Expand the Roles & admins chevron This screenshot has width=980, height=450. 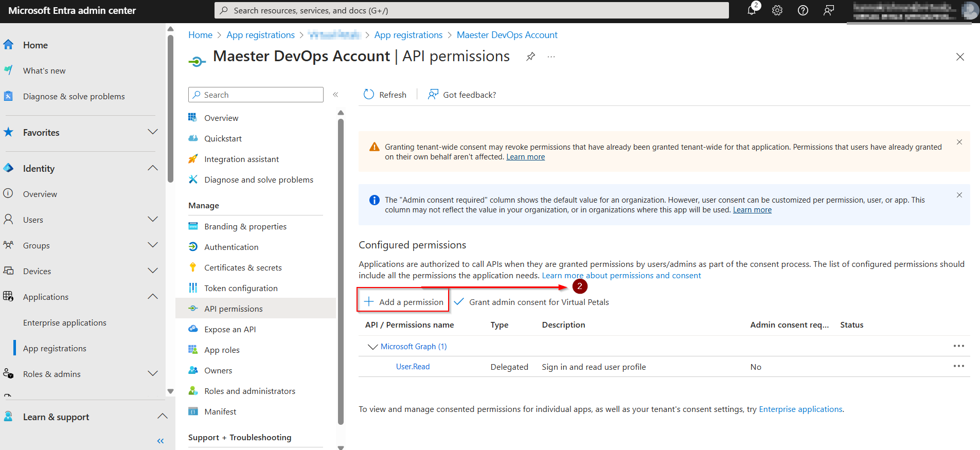click(x=153, y=373)
